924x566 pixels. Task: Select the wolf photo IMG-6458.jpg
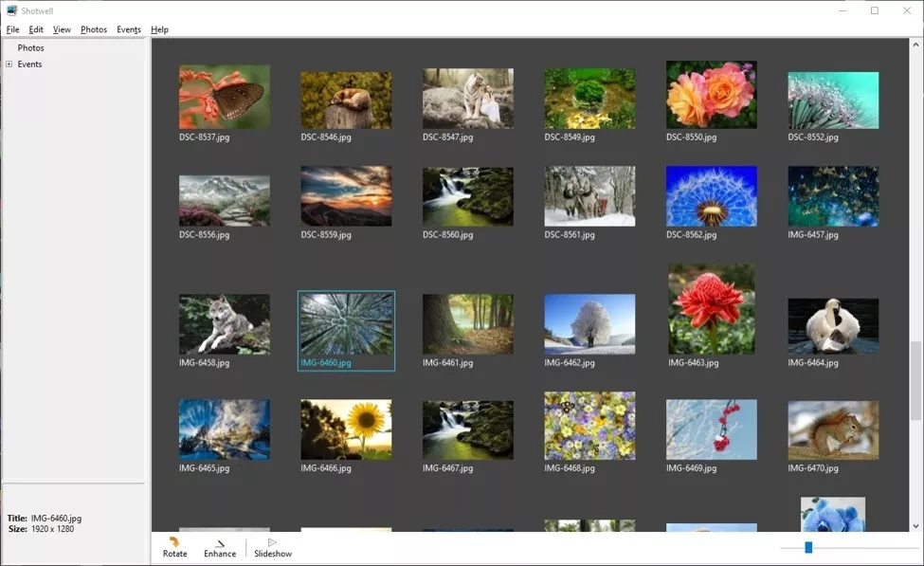[225, 324]
